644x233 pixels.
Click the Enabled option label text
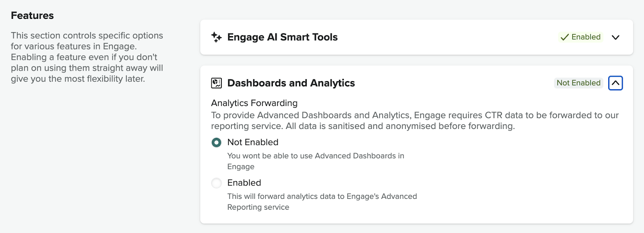click(244, 183)
